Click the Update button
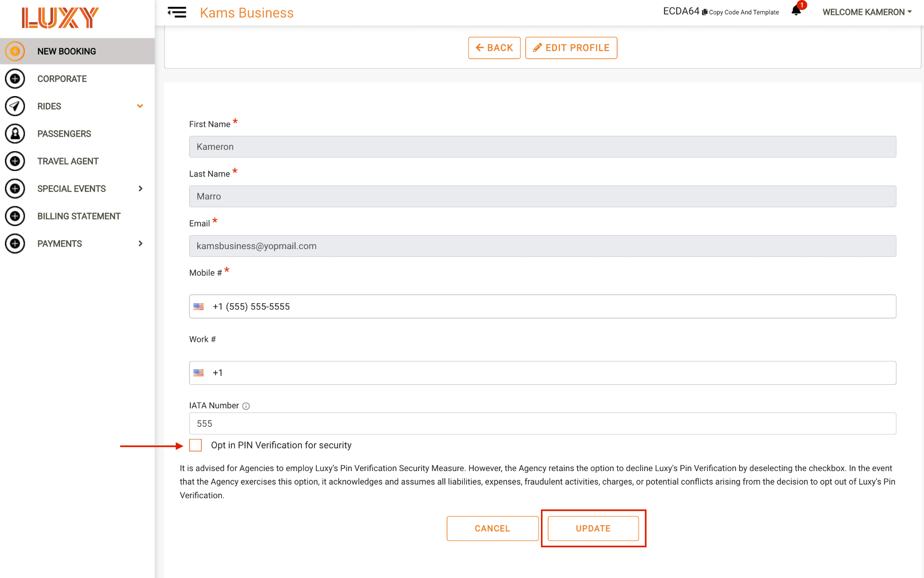 pos(593,528)
